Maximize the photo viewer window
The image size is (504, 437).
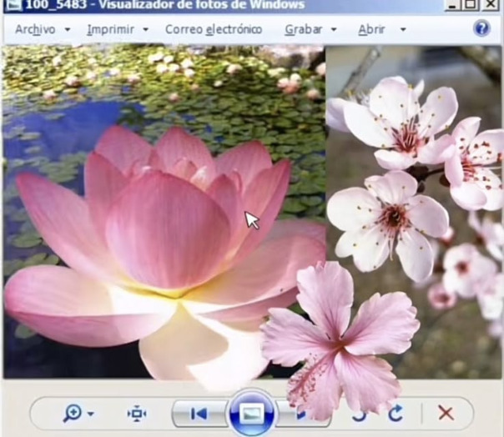[471, 5]
